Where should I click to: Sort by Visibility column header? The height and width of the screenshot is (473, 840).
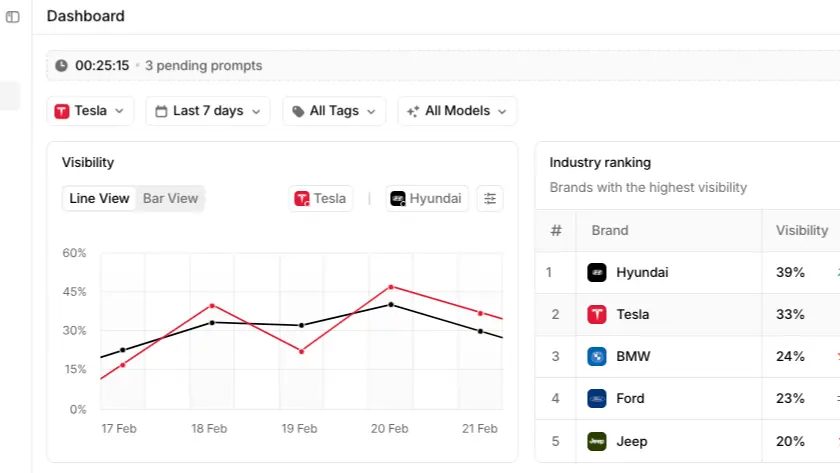[x=801, y=230]
